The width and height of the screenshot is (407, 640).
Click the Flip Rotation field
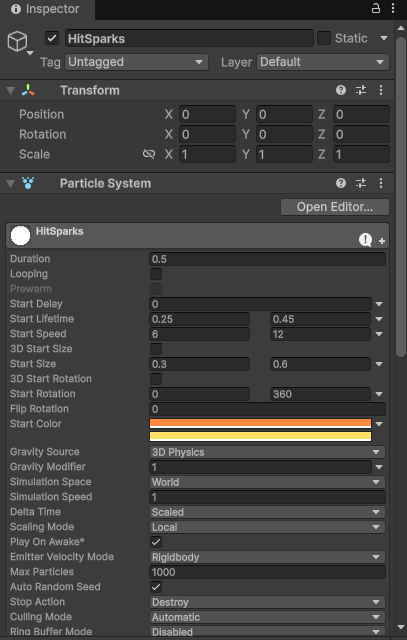(x=267, y=409)
